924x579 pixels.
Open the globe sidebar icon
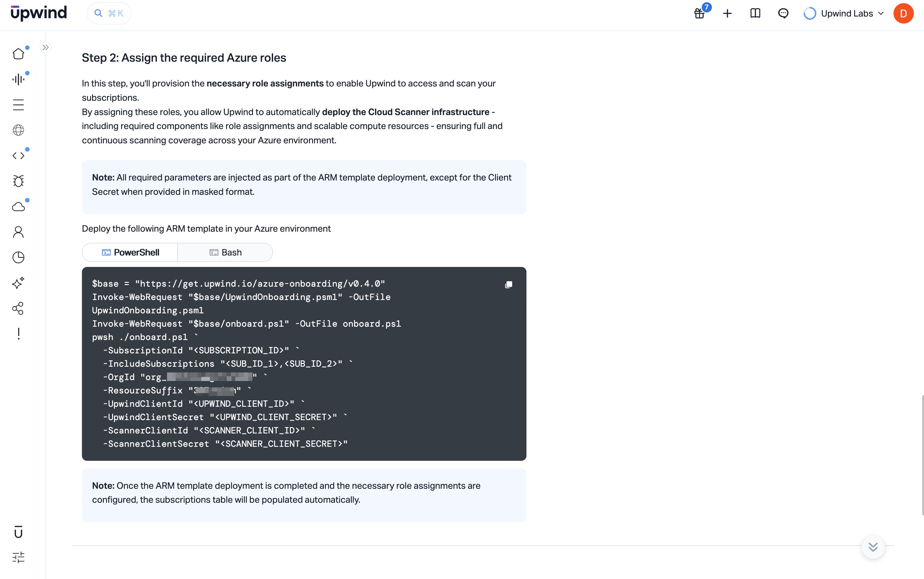[x=18, y=130]
